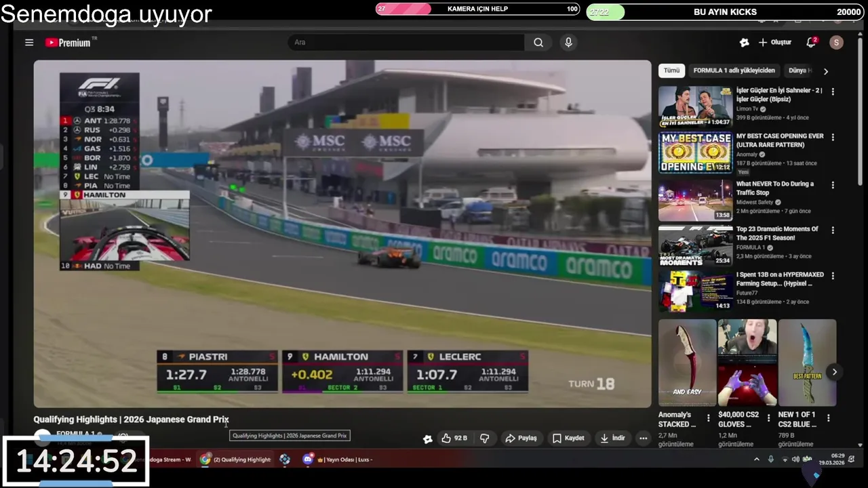Click the magnifier search button
Screen dimensions: 868x488
[538, 42]
